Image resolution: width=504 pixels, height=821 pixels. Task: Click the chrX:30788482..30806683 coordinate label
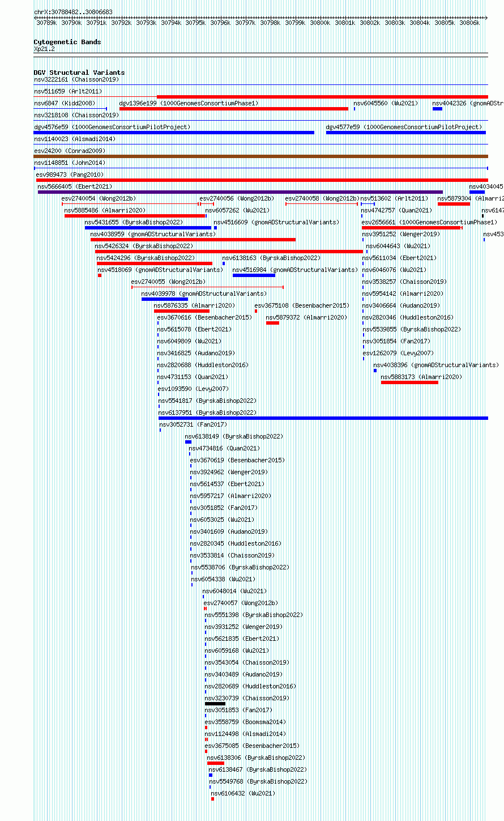tap(73, 12)
